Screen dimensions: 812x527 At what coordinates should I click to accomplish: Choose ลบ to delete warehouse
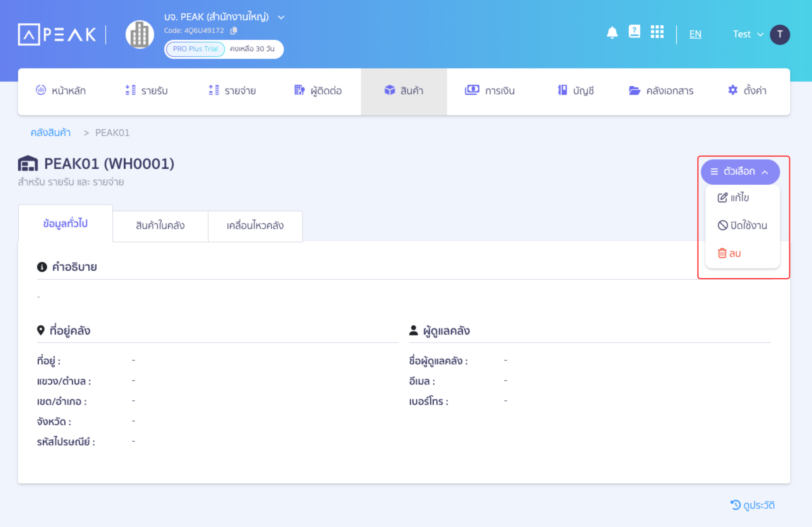(x=729, y=253)
